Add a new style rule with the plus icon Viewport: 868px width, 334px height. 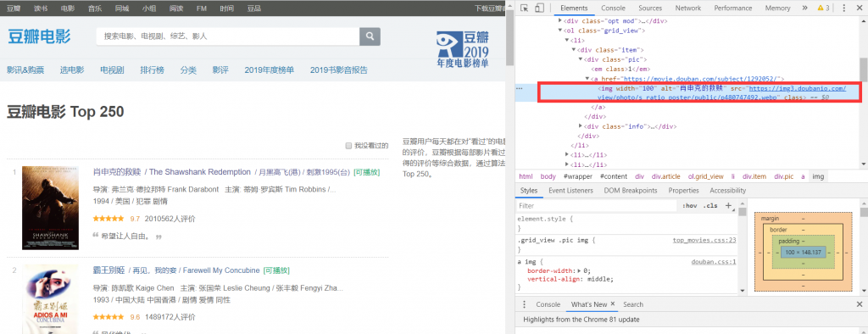pos(728,205)
